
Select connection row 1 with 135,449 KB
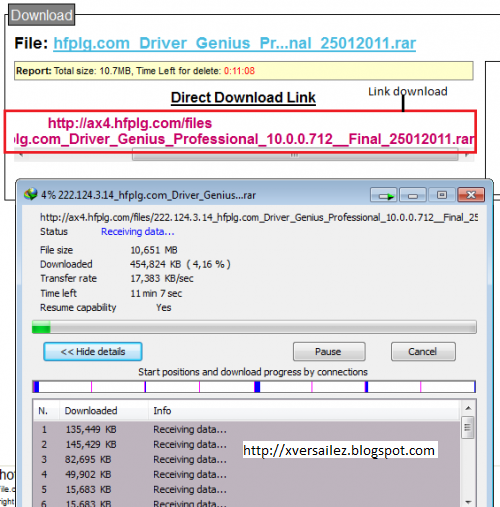(247, 429)
